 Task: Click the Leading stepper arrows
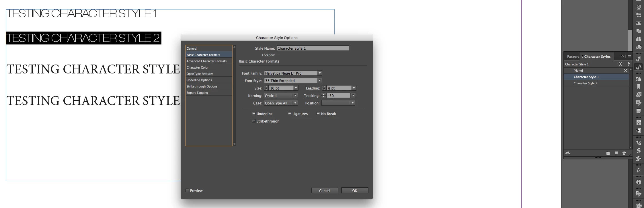pyautogui.click(x=324, y=88)
